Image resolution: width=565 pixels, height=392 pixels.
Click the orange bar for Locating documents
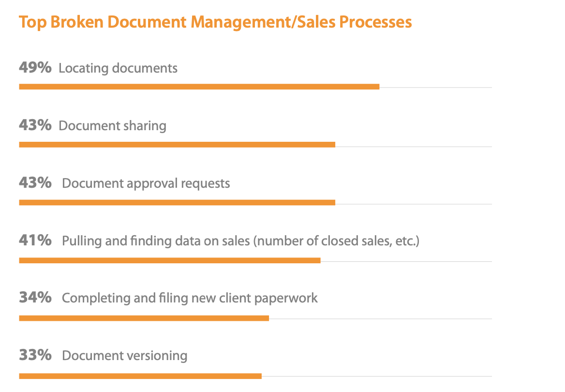(x=199, y=87)
